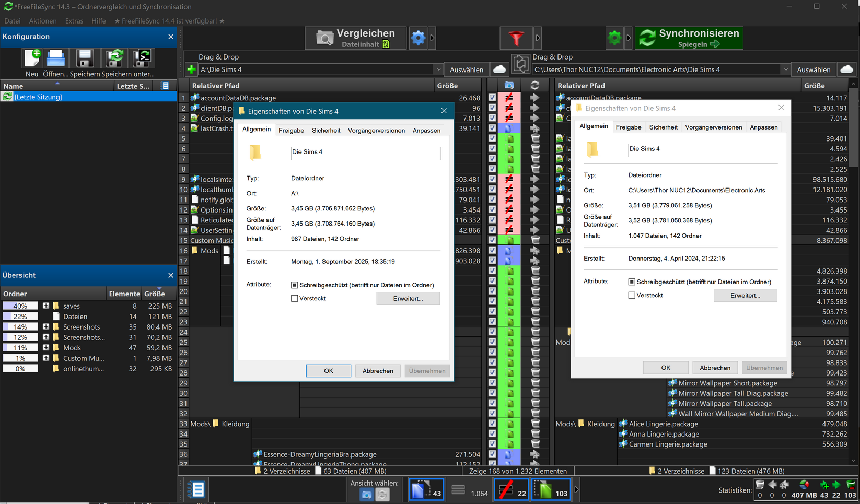The height and width of the screenshot is (504, 860).
Task: Click the Speichern floppy disk icon
Action: [x=85, y=58]
